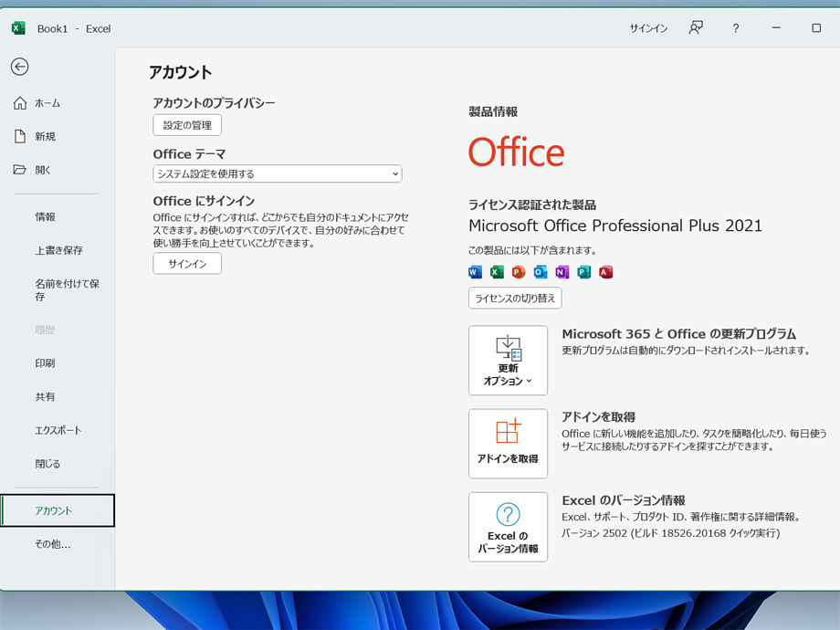
Task: Open the feedback person icon in the title bar
Action: coord(696,28)
